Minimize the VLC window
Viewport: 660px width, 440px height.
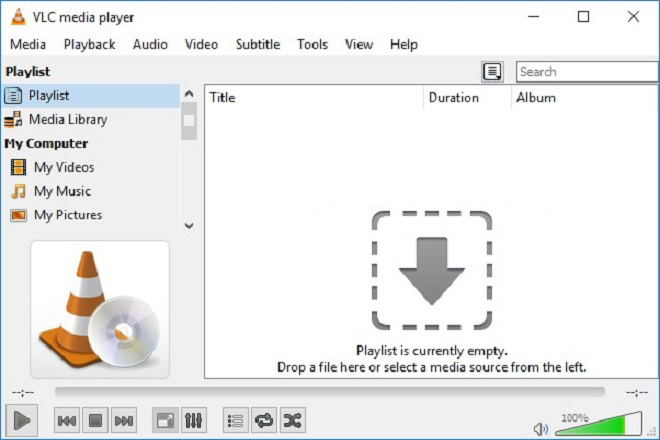click(534, 17)
